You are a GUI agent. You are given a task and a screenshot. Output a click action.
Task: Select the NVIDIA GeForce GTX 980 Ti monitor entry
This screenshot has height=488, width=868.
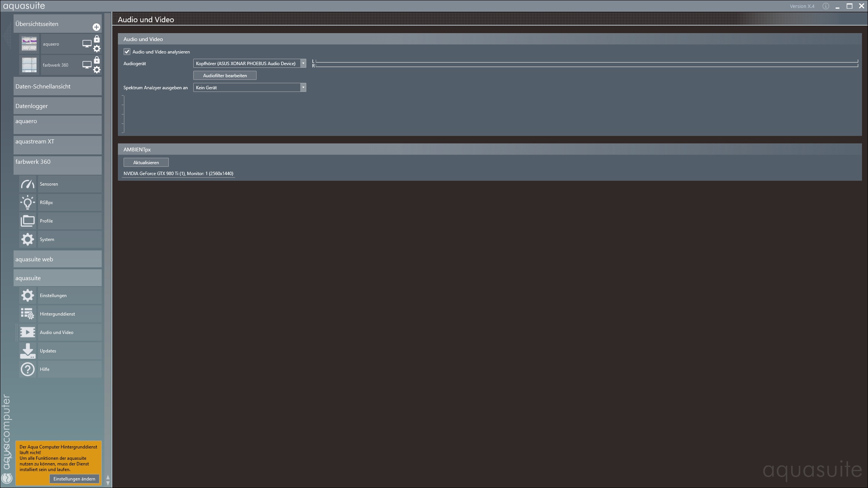coord(178,174)
